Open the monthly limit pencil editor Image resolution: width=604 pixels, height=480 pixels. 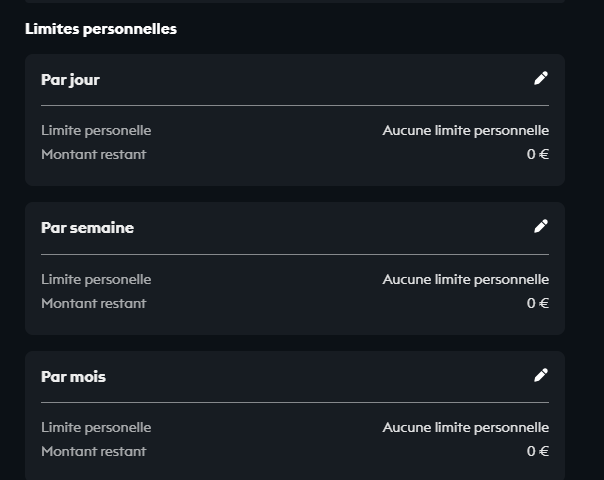[x=541, y=375]
